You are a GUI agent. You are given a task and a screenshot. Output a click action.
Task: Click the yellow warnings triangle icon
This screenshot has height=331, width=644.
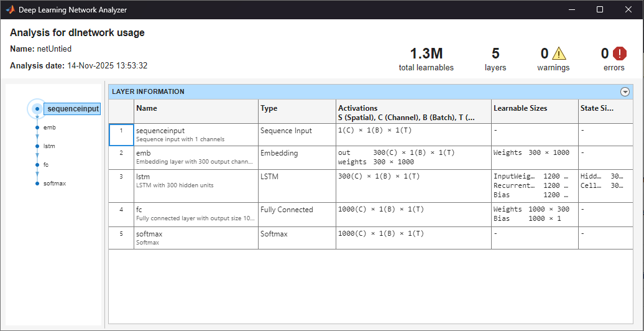click(559, 54)
